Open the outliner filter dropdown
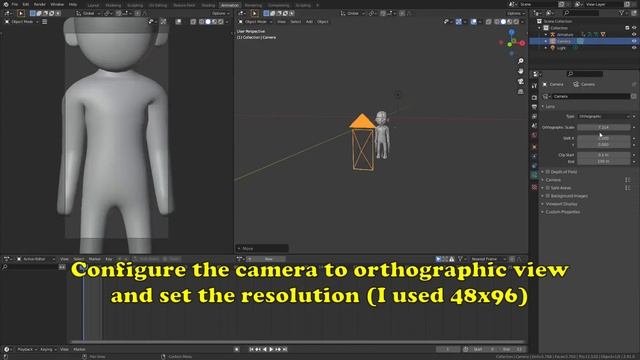Image resolution: width=640 pixels, height=360 pixels. pos(623,13)
